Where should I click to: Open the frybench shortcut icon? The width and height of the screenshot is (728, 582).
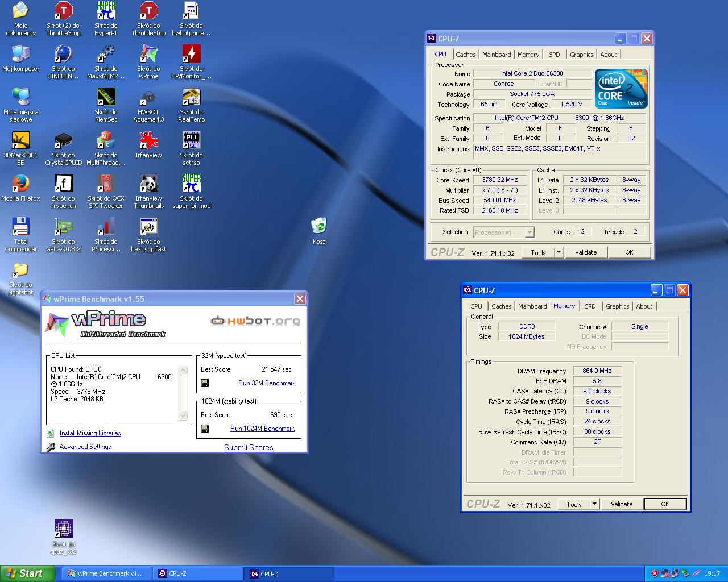click(x=63, y=183)
